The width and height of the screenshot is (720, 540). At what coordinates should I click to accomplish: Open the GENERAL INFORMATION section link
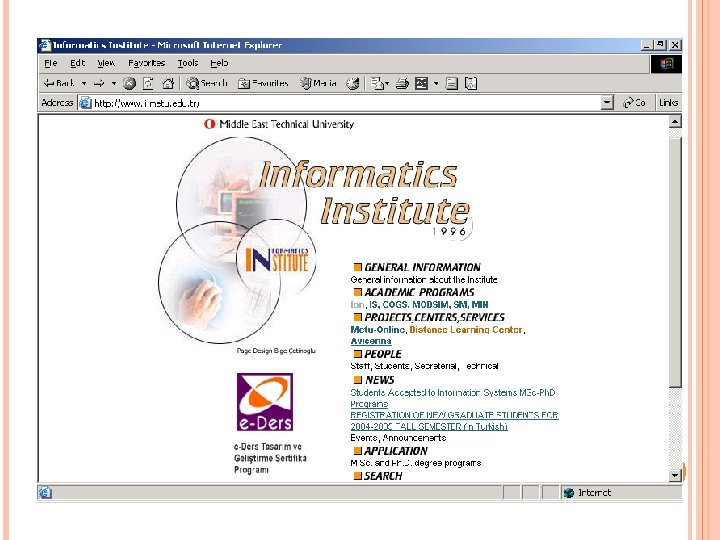pos(422,267)
